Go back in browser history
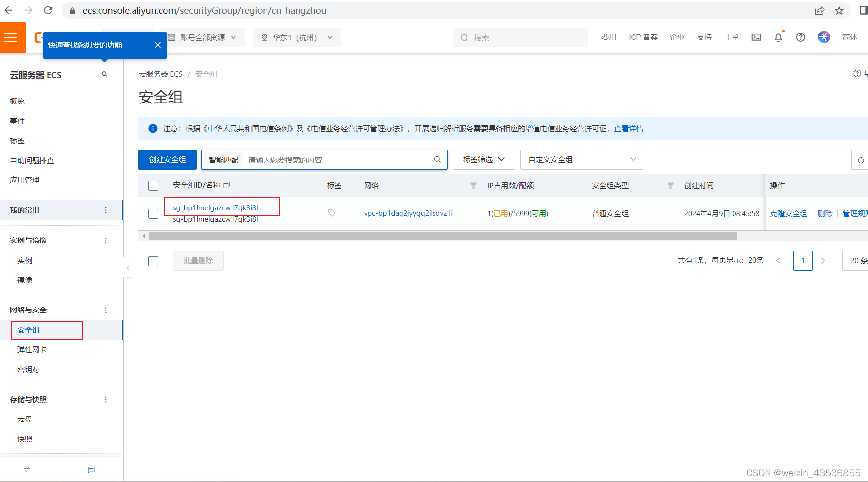Screen dimensions: 868x482 [9, 10]
